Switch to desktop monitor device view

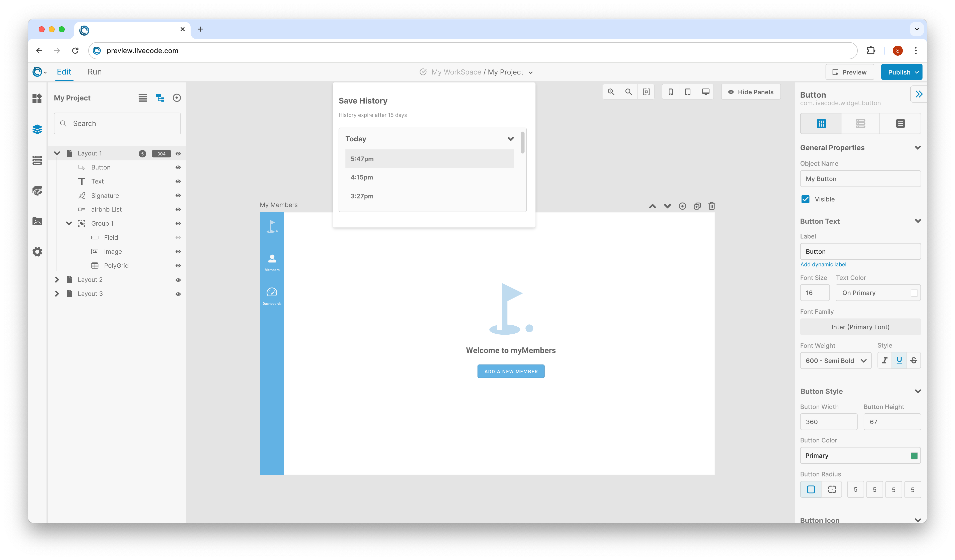click(x=705, y=92)
